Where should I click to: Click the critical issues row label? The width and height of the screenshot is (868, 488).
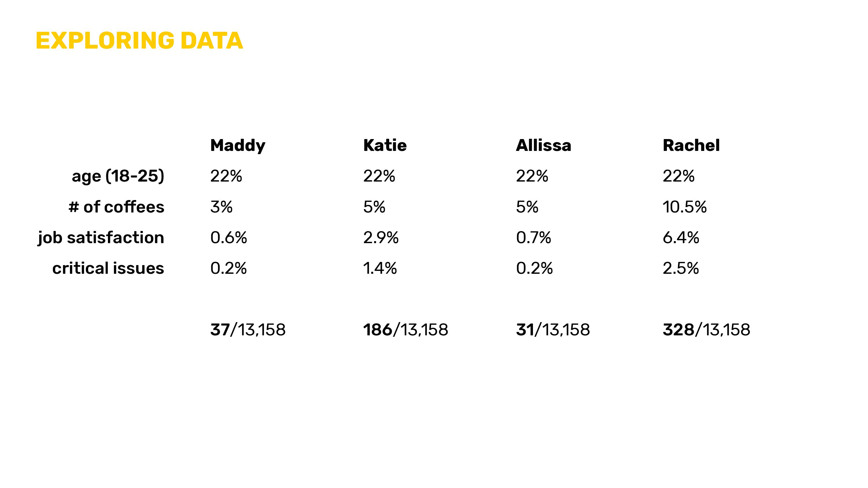point(108,268)
